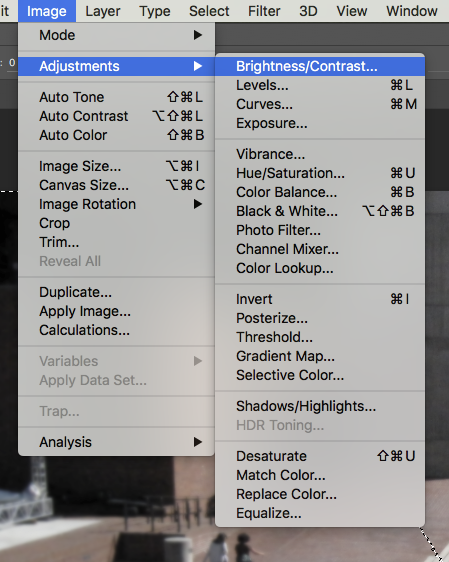Choose Black & White adjustment

pyautogui.click(x=320, y=211)
